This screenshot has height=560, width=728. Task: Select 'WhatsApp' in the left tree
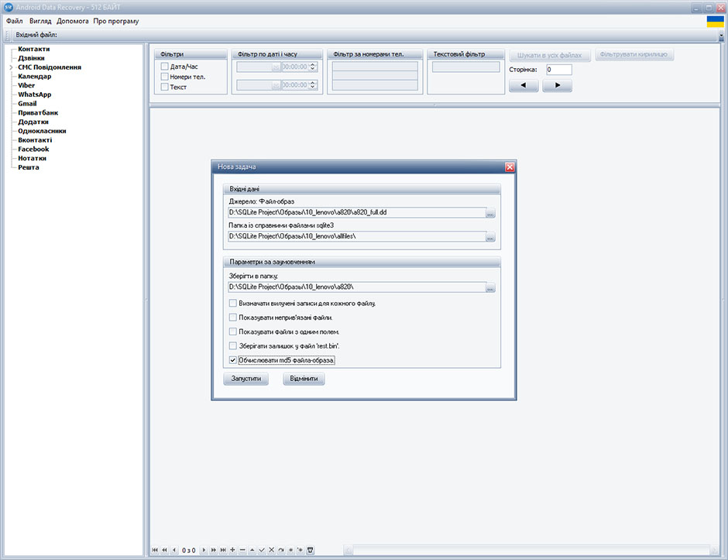click(x=35, y=94)
